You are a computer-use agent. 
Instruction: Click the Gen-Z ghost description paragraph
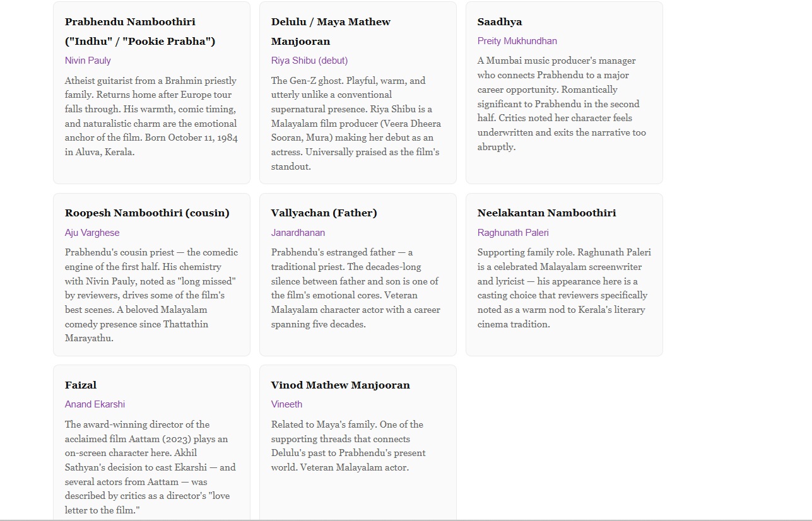pos(356,124)
